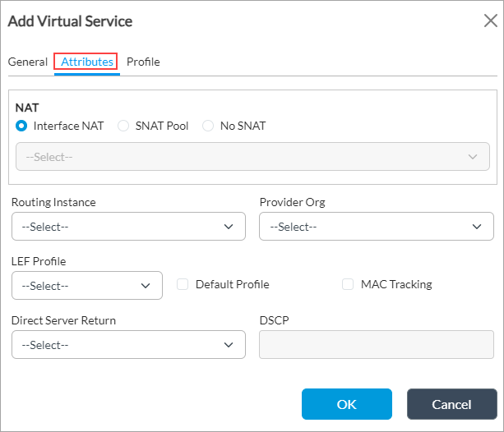Open the LEF Profile dropdown
This screenshot has width=504, height=432.
[x=86, y=286]
